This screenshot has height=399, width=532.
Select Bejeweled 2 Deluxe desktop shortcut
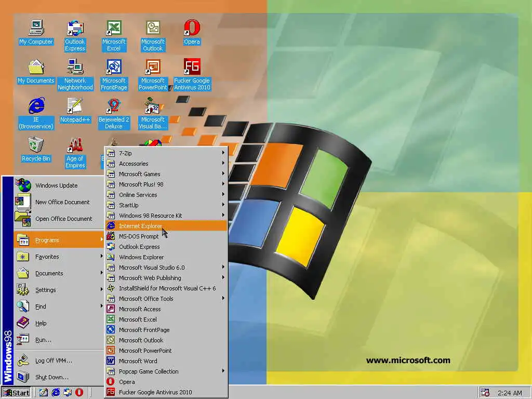[x=114, y=114]
